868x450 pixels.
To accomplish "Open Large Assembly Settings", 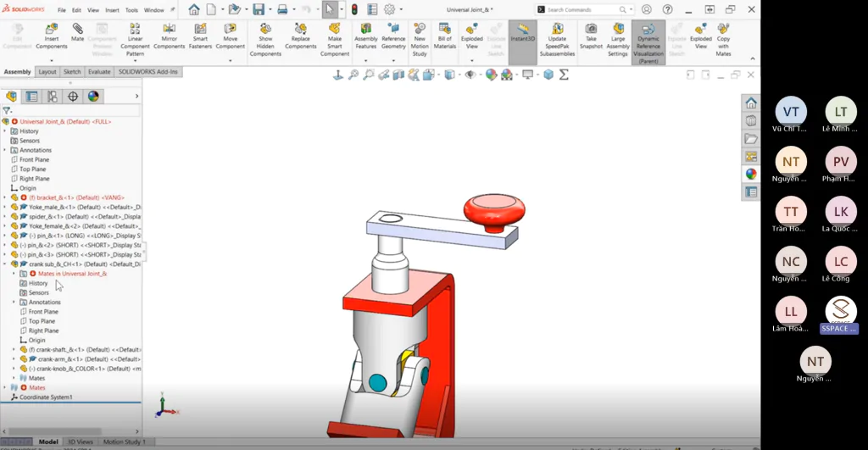I will (x=618, y=39).
